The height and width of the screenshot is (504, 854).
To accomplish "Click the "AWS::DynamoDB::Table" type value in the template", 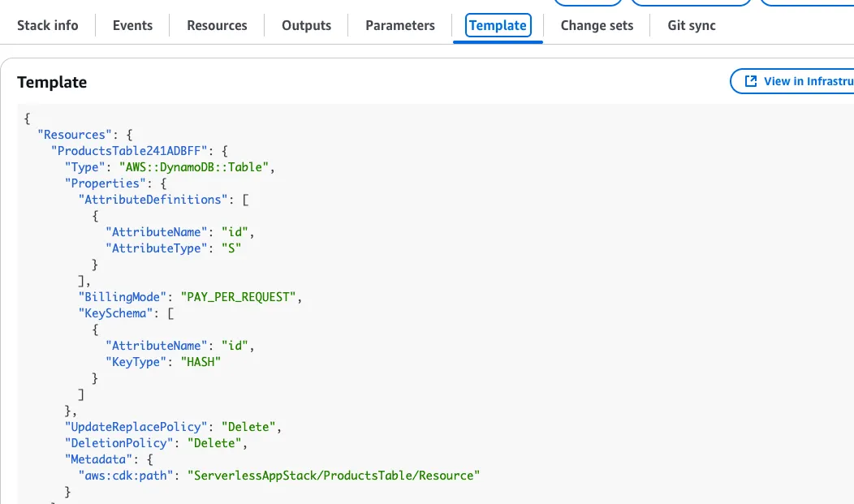I will tap(194, 167).
